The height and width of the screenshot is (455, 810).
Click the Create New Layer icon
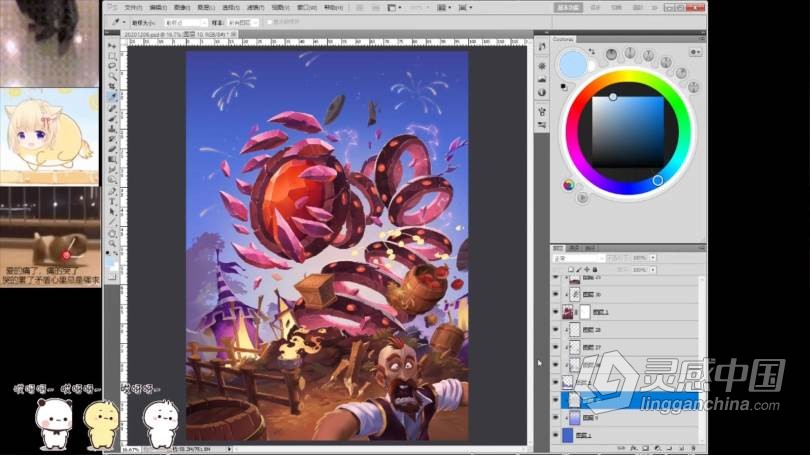[681, 448]
